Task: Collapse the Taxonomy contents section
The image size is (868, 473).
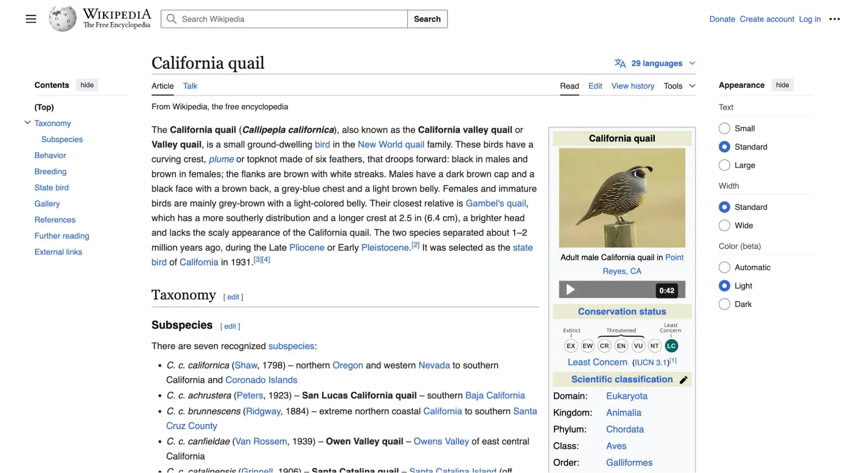Action: [27, 123]
